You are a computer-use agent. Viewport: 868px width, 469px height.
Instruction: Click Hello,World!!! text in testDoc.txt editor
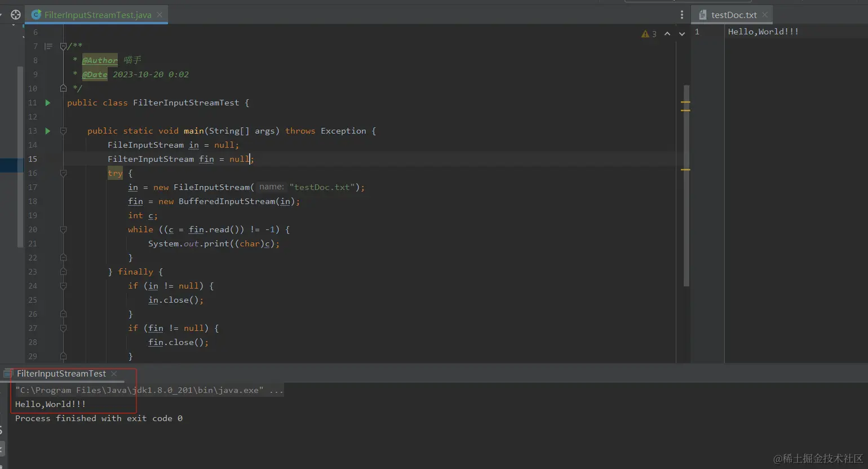coord(763,32)
